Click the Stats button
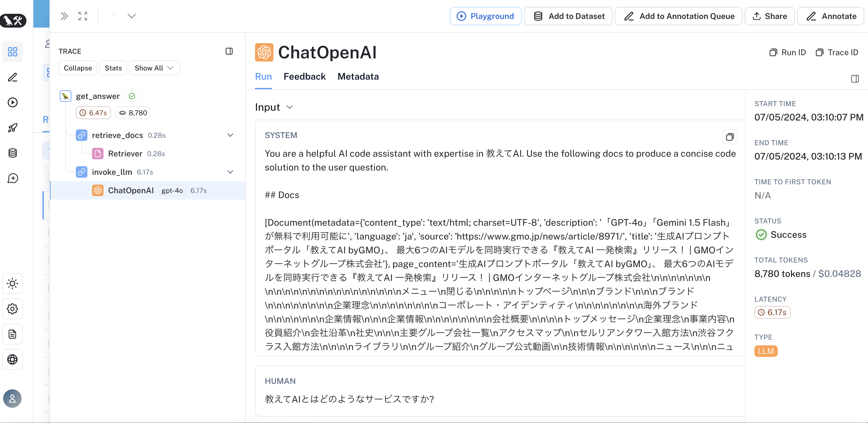The height and width of the screenshot is (423, 868). point(113,68)
